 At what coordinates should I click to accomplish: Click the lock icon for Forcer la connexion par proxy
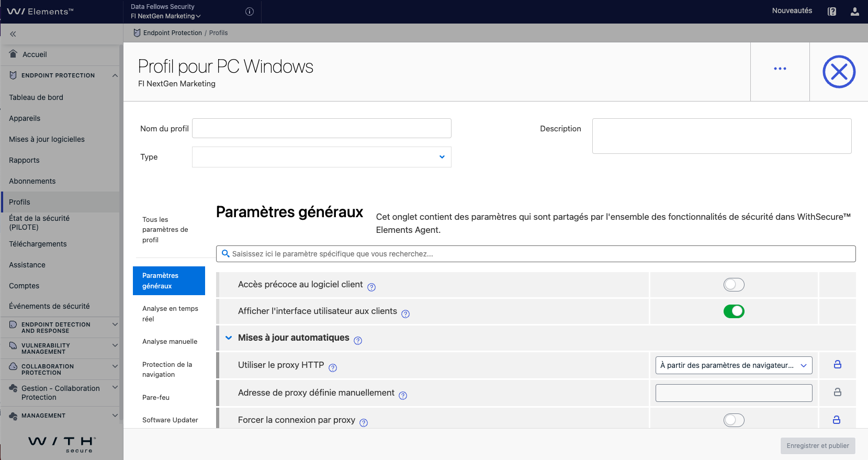(x=837, y=420)
